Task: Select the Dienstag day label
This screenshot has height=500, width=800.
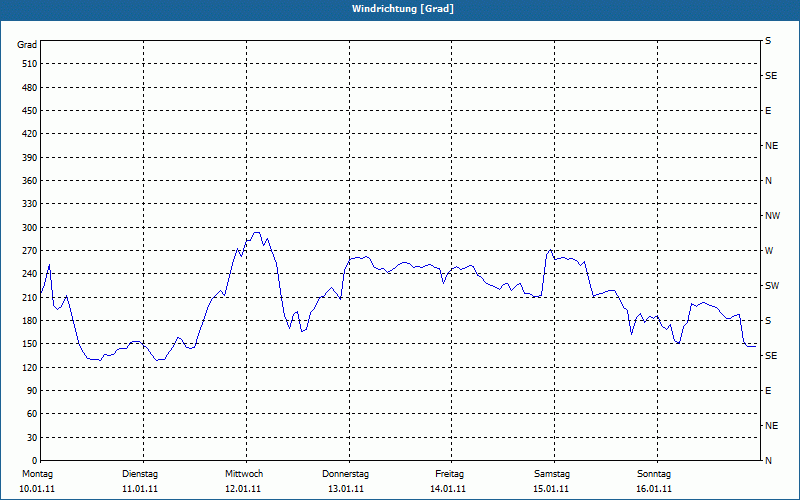Action: pos(140,474)
